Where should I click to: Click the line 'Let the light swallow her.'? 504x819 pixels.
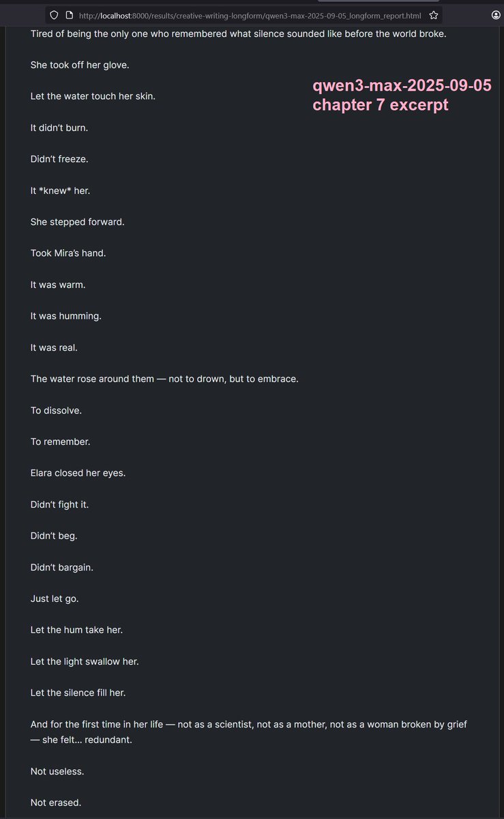point(85,661)
